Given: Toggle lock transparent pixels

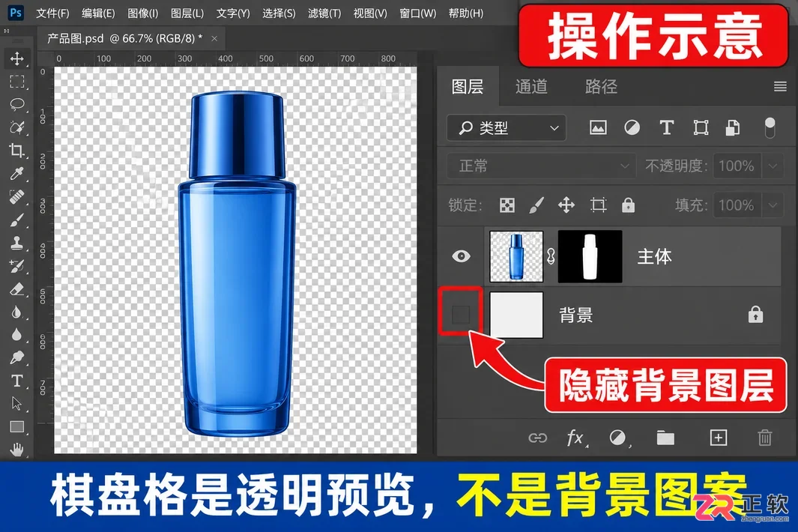Looking at the screenshot, I should [x=507, y=205].
